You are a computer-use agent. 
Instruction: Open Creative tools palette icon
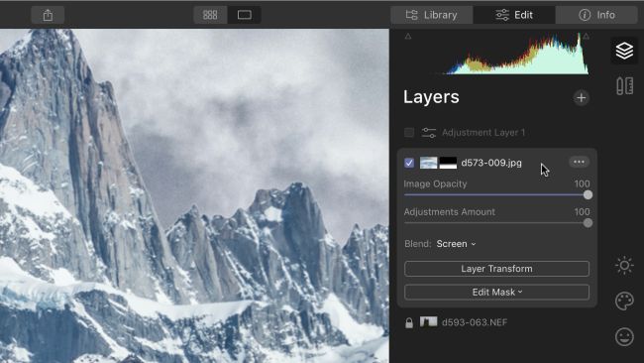click(x=624, y=301)
